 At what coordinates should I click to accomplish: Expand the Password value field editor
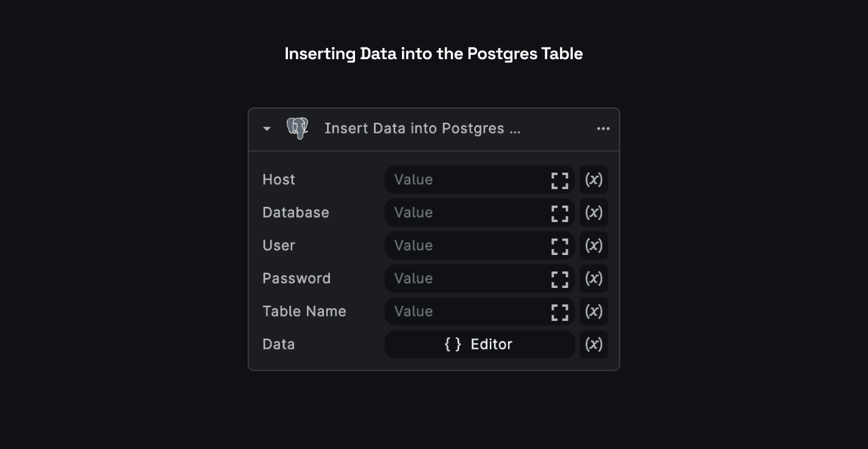559,279
